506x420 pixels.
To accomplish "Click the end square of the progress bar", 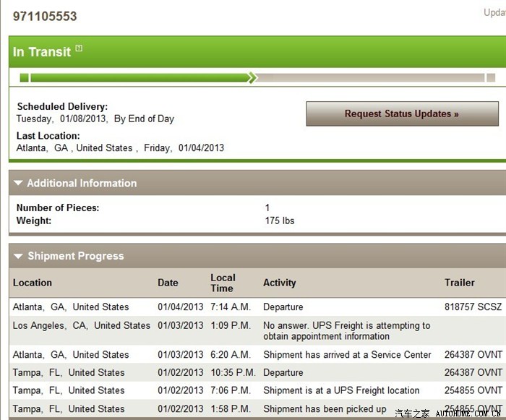I will point(491,77).
